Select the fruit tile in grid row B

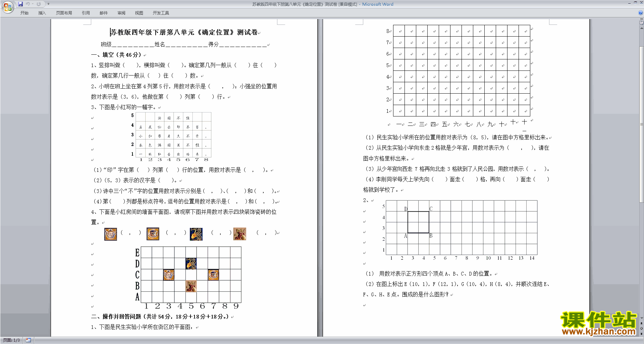click(x=191, y=286)
